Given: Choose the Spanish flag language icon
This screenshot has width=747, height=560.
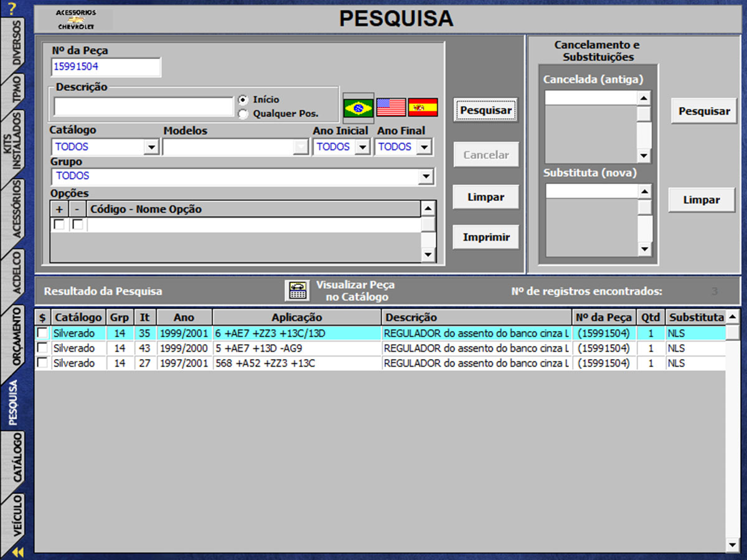Looking at the screenshot, I should click(423, 108).
